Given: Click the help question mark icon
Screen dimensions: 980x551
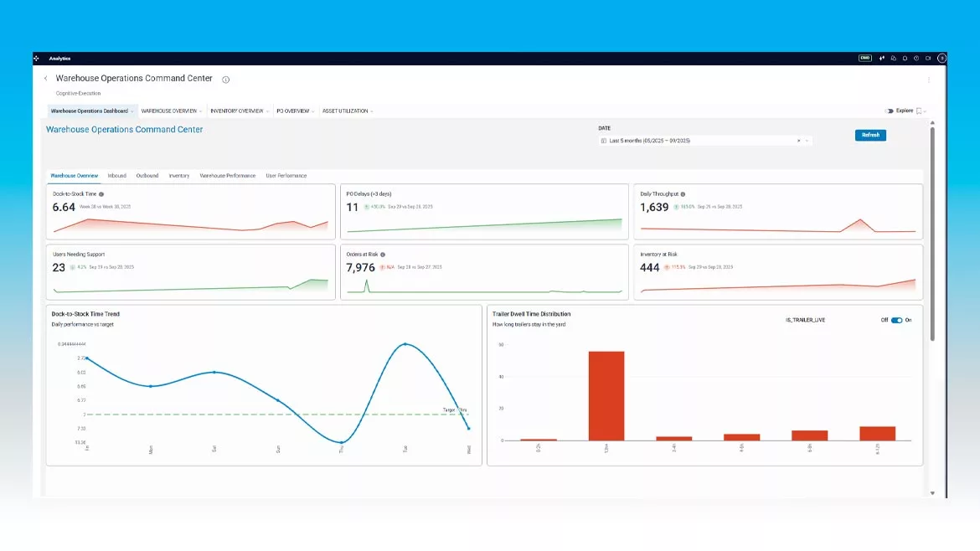Looking at the screenshot, I should pyautogui.click(x=917, y=58).
